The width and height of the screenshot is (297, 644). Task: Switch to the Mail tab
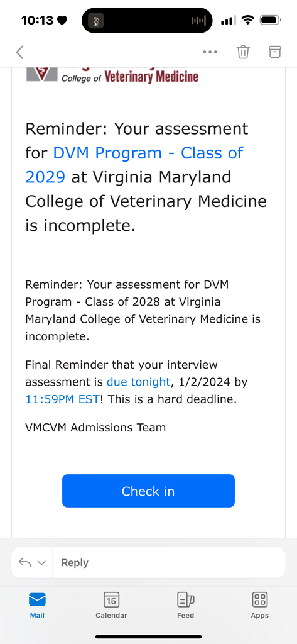coord(37,605)
